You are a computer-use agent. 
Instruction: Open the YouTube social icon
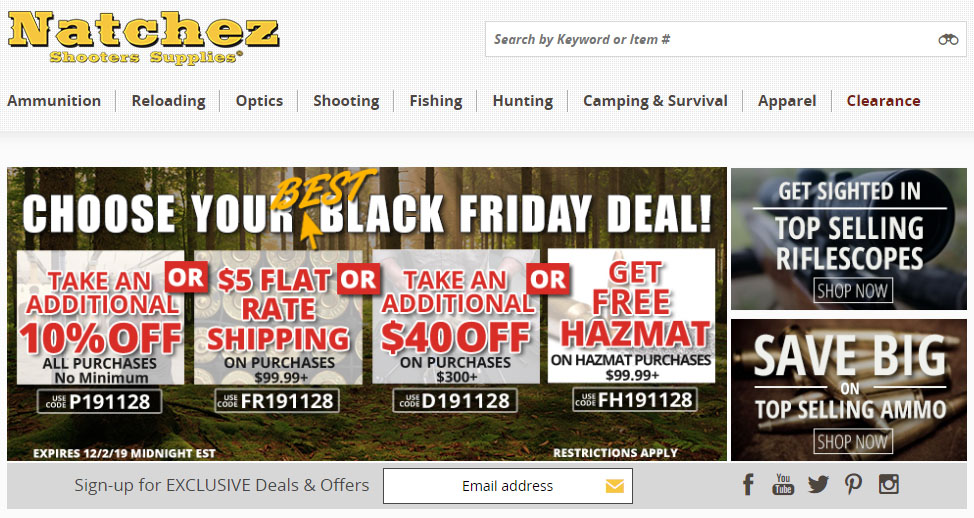tap(783, 484)
